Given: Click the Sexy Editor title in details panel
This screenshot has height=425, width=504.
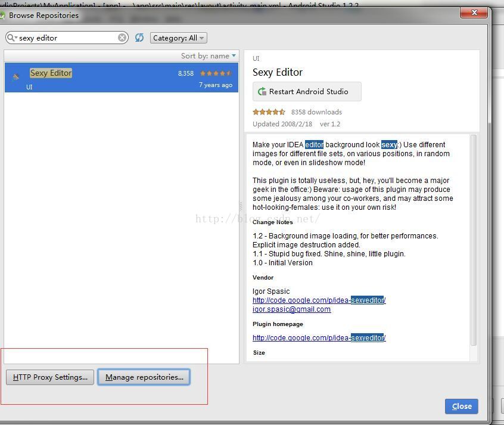Looking at the screenshot, I should point(278,72).
